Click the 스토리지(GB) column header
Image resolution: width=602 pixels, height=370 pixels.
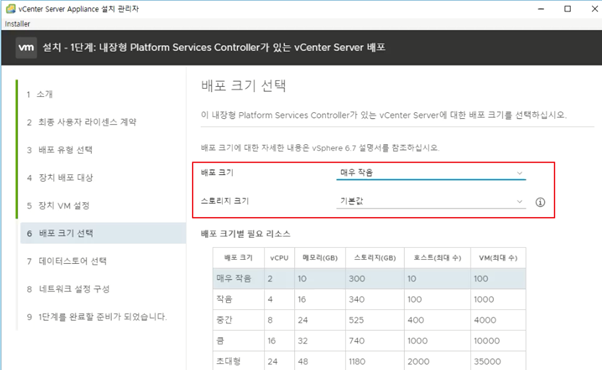pyautogui.click(x=375, y=258)
